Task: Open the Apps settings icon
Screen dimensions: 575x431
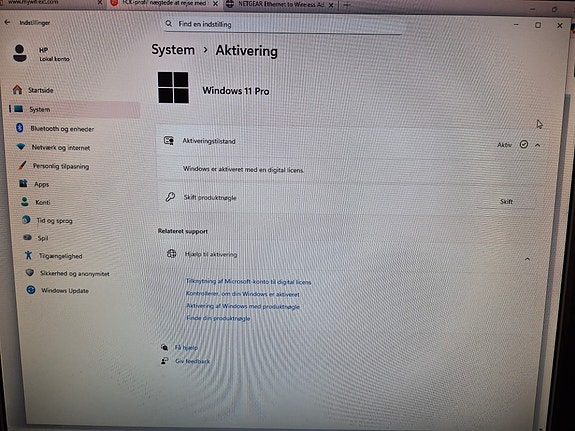Action: click(23, 183)
